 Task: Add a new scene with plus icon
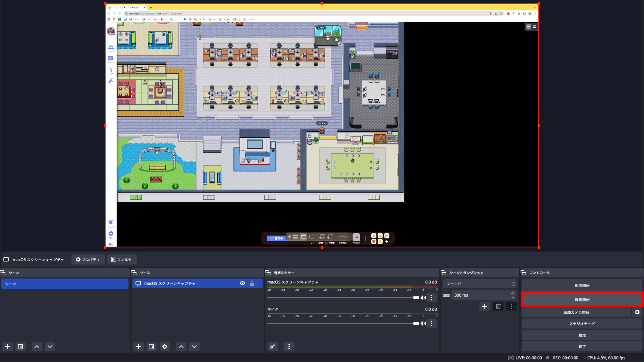pyautogui.click(x=7, y=347)
